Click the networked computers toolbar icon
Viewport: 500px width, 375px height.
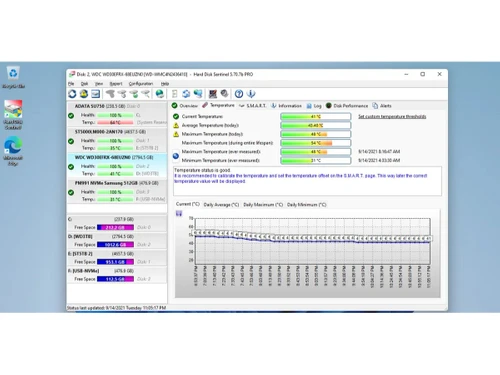[x=198, y=94]
